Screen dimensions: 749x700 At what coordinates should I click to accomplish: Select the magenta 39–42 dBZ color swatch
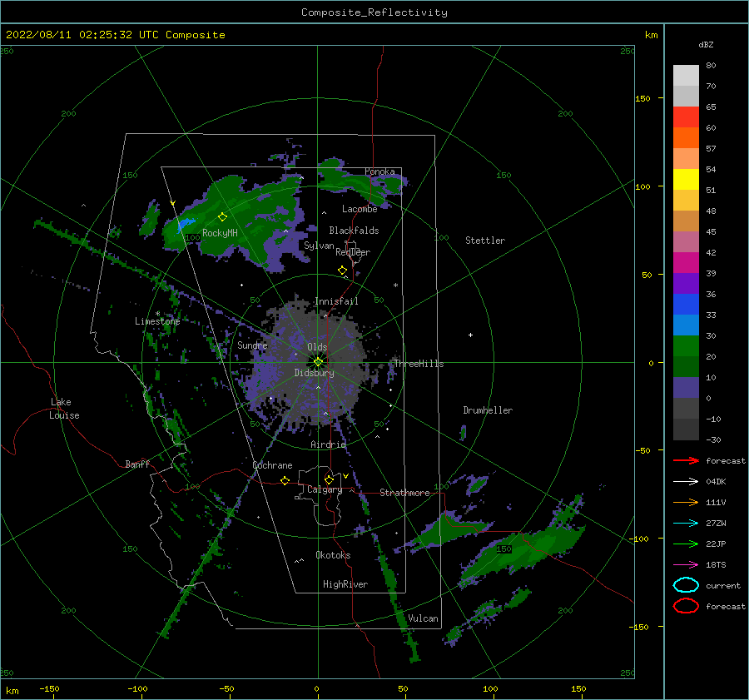pos(686,262)
